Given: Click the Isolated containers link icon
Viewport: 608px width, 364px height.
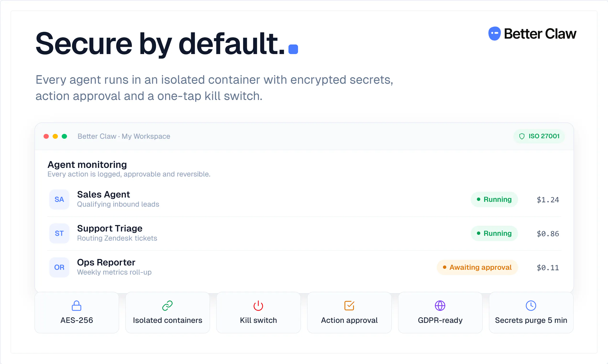Looking at the screenshot, I should point(167,306).
